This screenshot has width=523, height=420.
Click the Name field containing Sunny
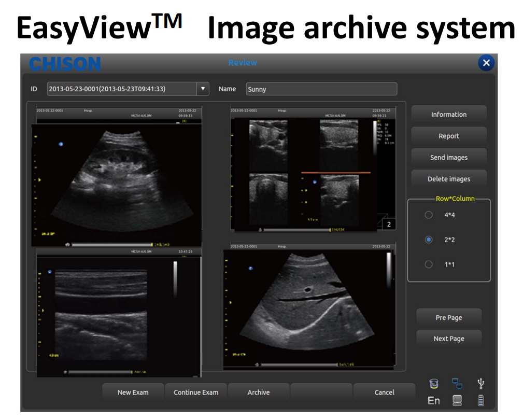point(321,89)
